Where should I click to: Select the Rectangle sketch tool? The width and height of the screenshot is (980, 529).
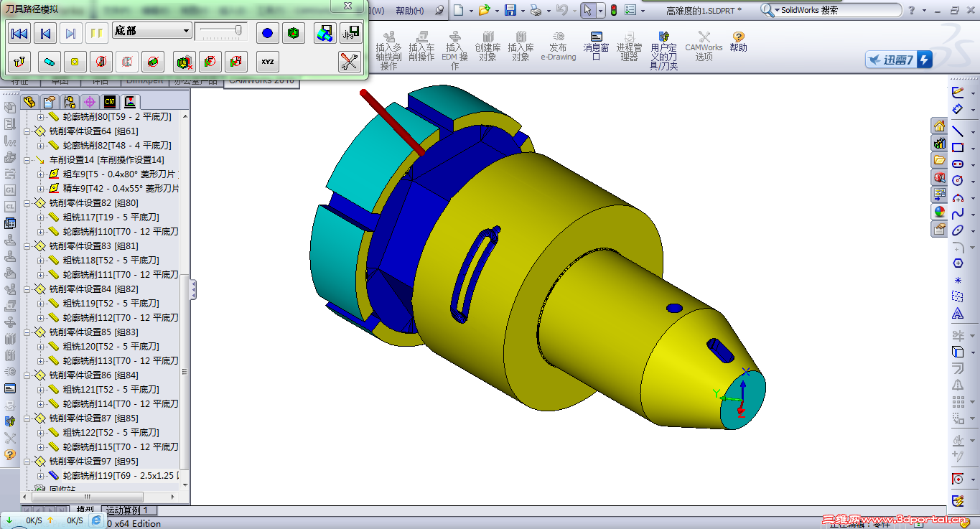[x=958, y=148]
